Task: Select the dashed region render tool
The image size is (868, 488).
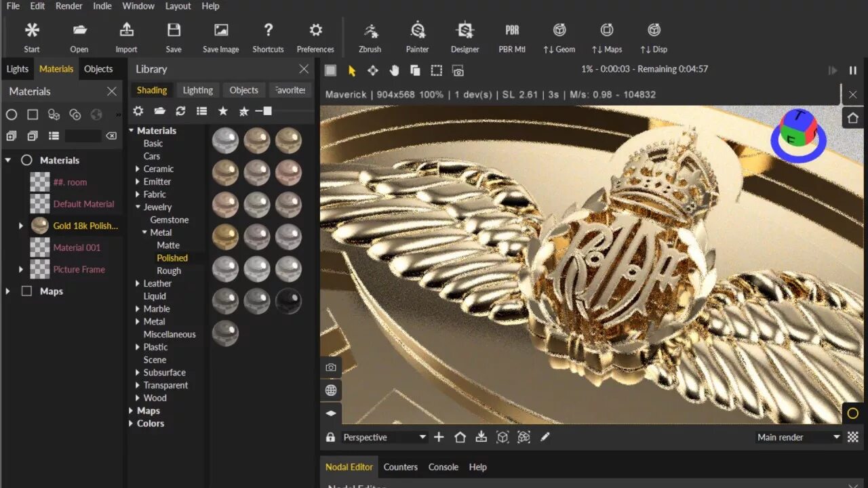Action: click(x=437, y=70)
